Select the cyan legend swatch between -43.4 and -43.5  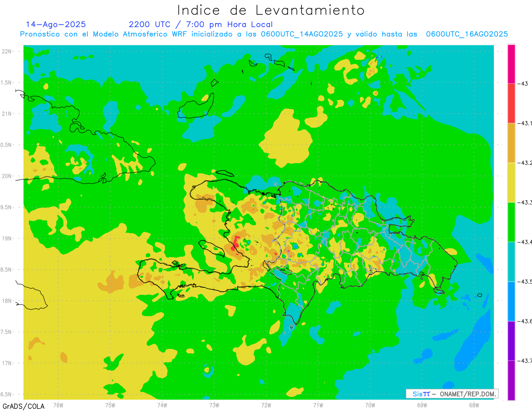pyautogui.click(x=511, y=262)
